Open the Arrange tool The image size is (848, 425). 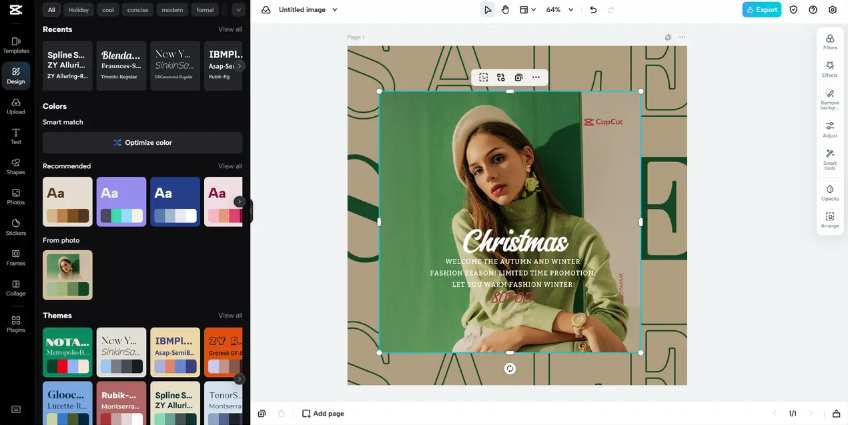[x=830, y=220]
